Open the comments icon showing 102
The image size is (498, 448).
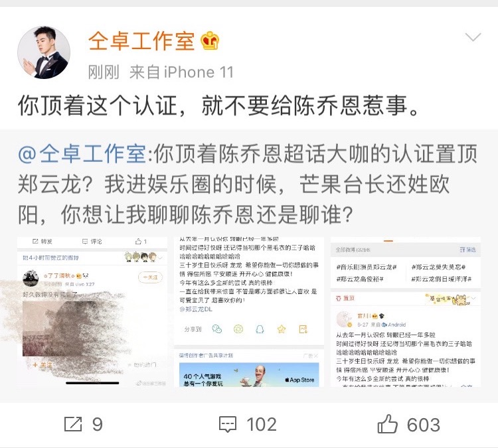click(x=248, y=425)
